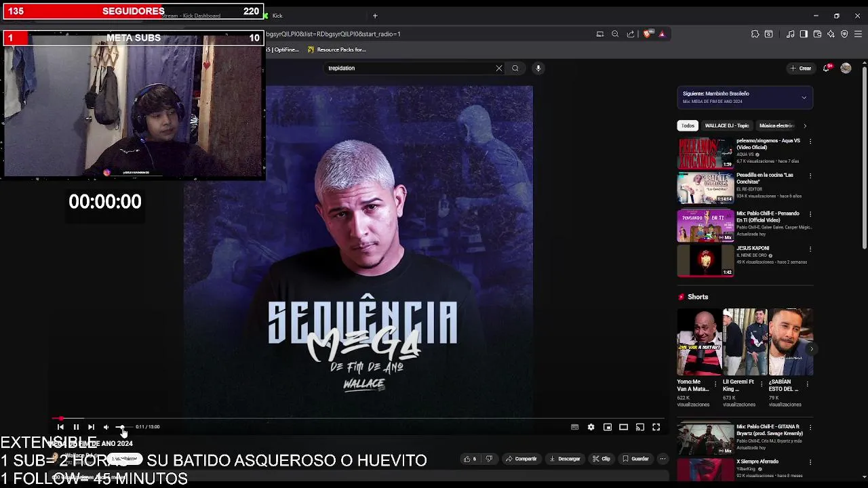Click the Descargar download button
The width and height of the screenshot is (868, 488).
point(564,459)
